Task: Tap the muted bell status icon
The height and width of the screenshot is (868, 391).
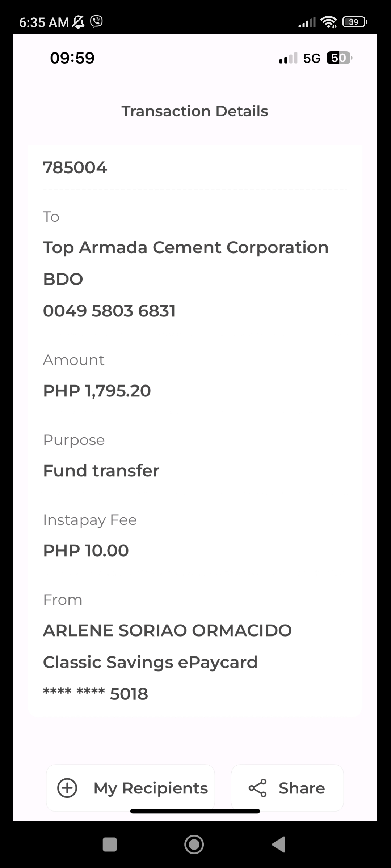Action: pyautogui.click(x=79, y=22)
